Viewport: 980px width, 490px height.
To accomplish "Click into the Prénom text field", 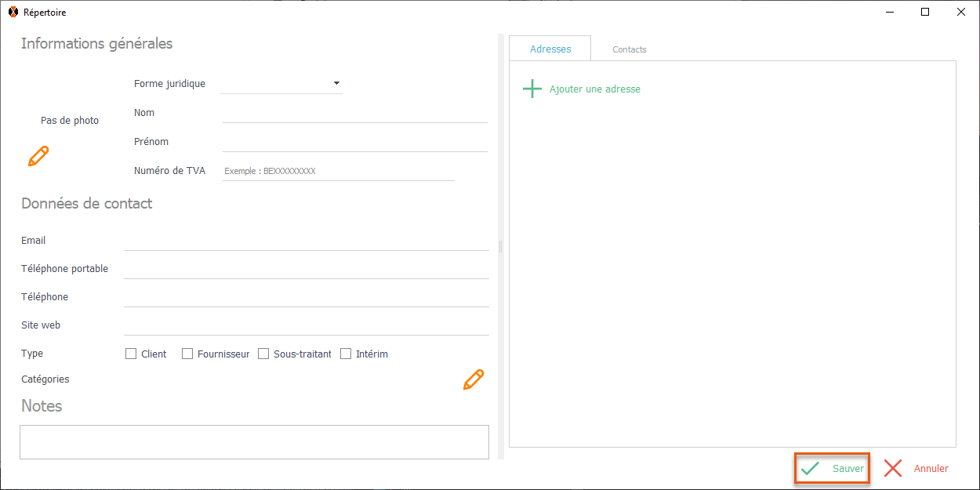I will [x=354, y=143].
